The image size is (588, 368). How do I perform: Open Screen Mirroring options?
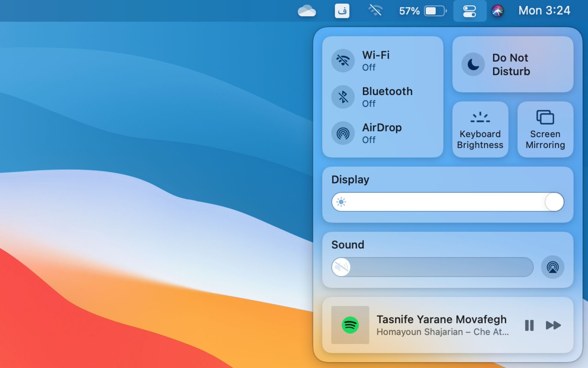coord(545,129)
